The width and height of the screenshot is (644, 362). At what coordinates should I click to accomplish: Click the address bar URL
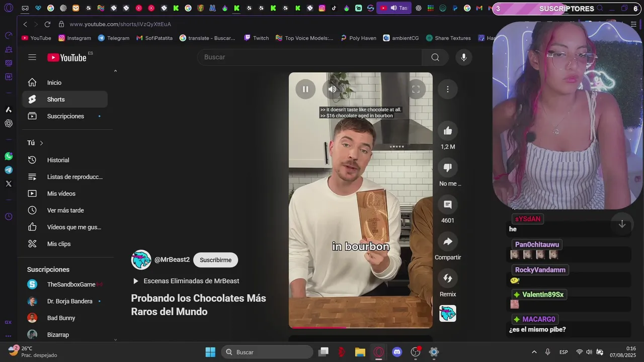[120, 24]
